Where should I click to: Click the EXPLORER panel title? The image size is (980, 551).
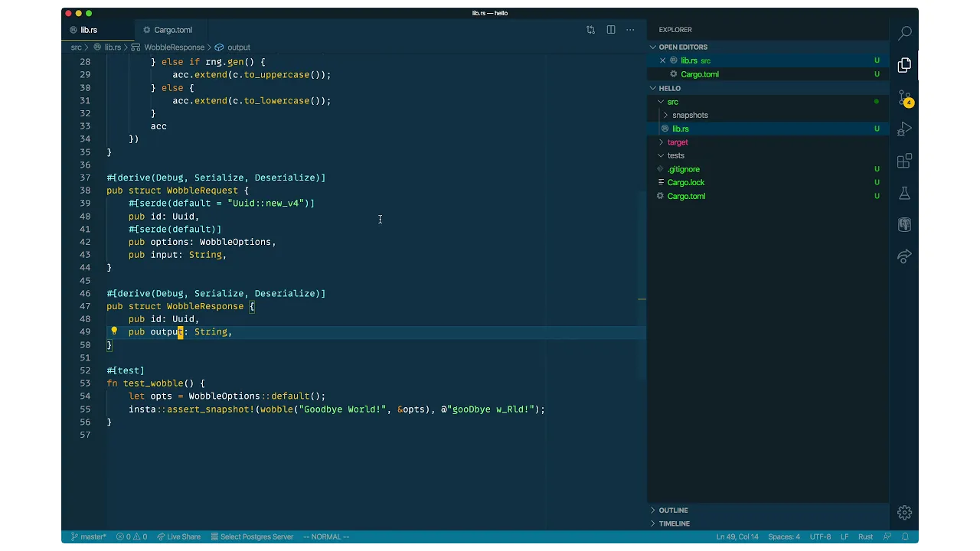tap(675, 30)
